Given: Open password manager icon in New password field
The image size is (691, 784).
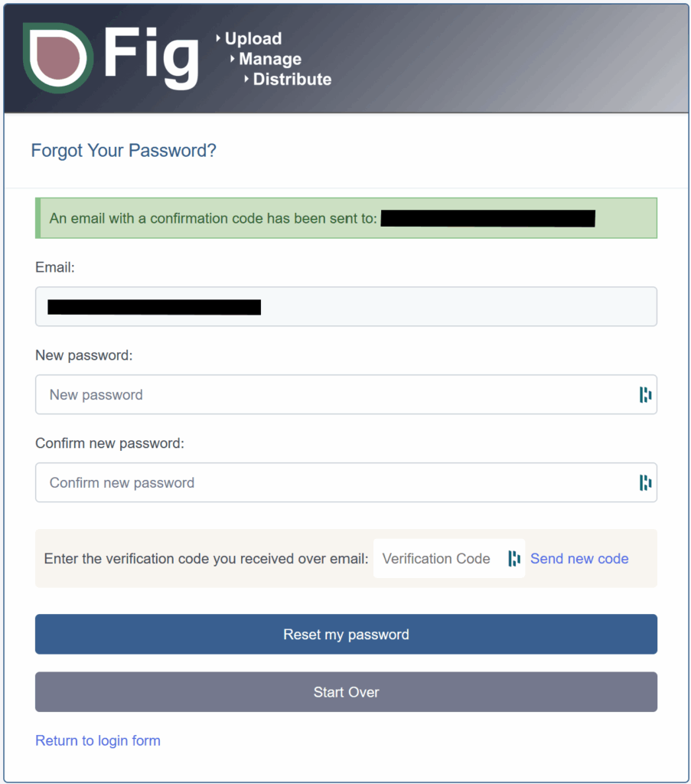Looking at the screenshot, I should click(645, 394).
